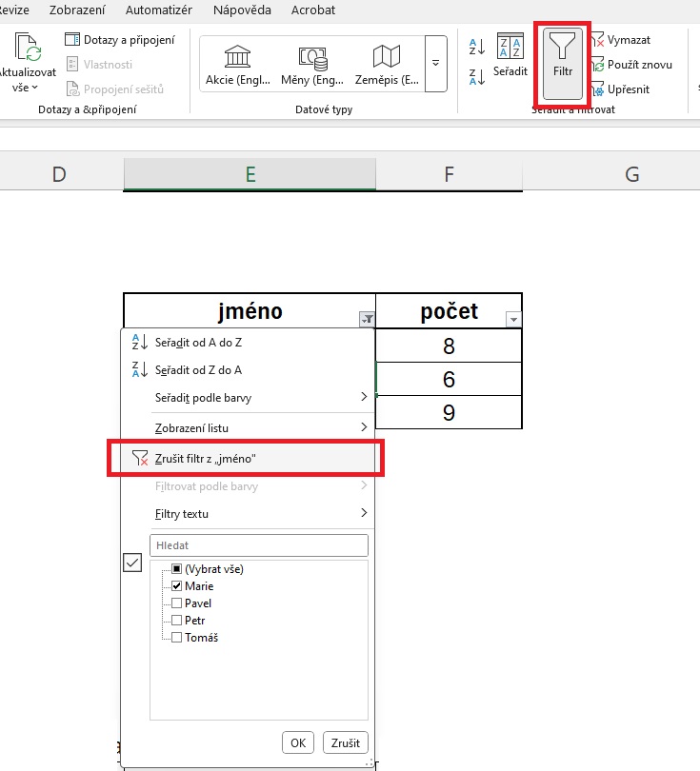Check the Pavel checkbox in filter list
The image size is (700, 771).
click(176, 603)
